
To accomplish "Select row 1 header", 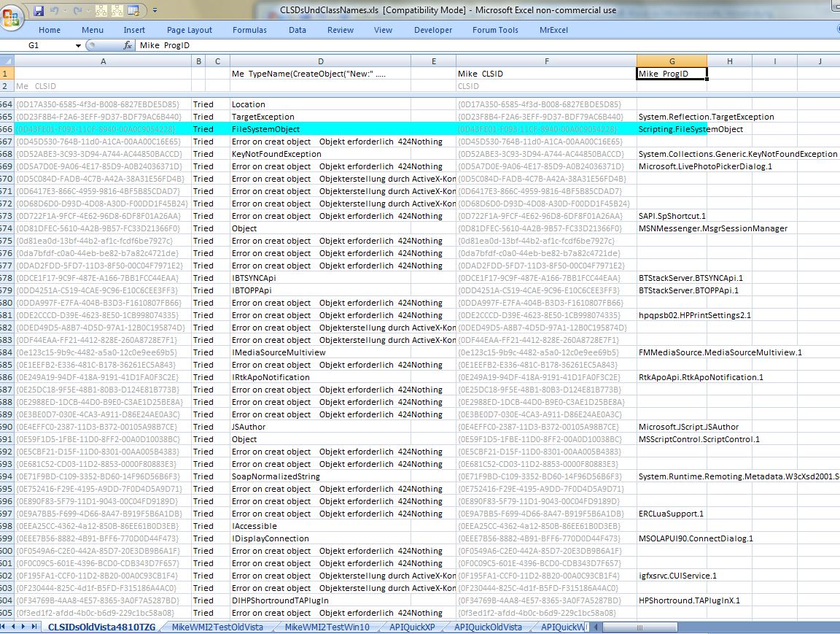I will pyautogui.click(x=7, y=74).
